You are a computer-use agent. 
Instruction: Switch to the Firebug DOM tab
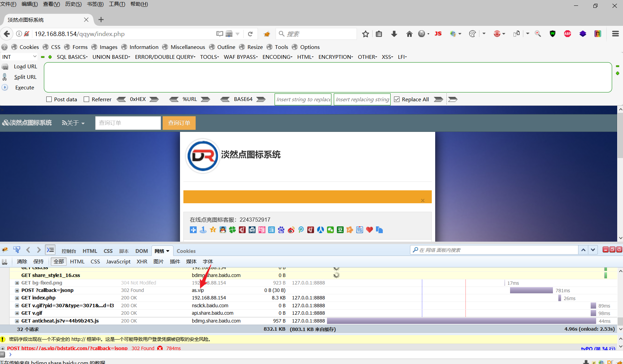(x=142, y=251)
